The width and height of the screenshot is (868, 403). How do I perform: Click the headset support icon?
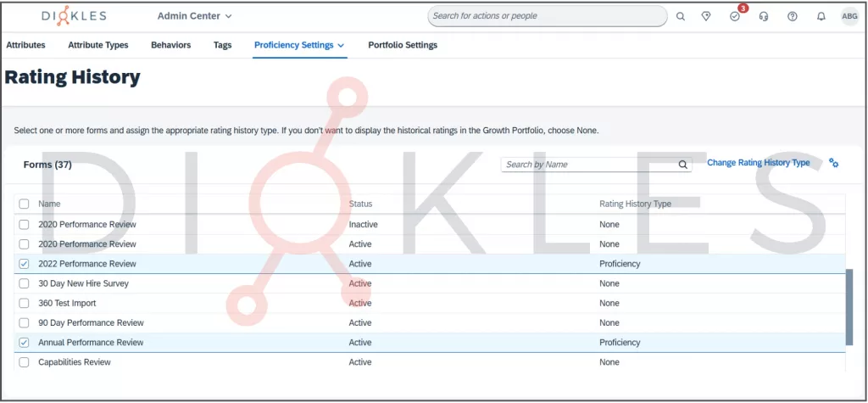click(764, 16)
